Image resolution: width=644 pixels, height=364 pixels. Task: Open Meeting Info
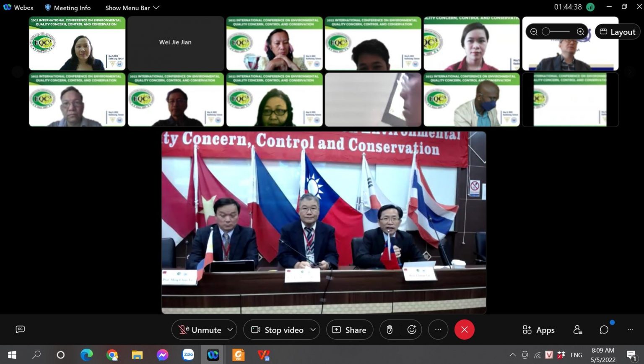(68, 8)
